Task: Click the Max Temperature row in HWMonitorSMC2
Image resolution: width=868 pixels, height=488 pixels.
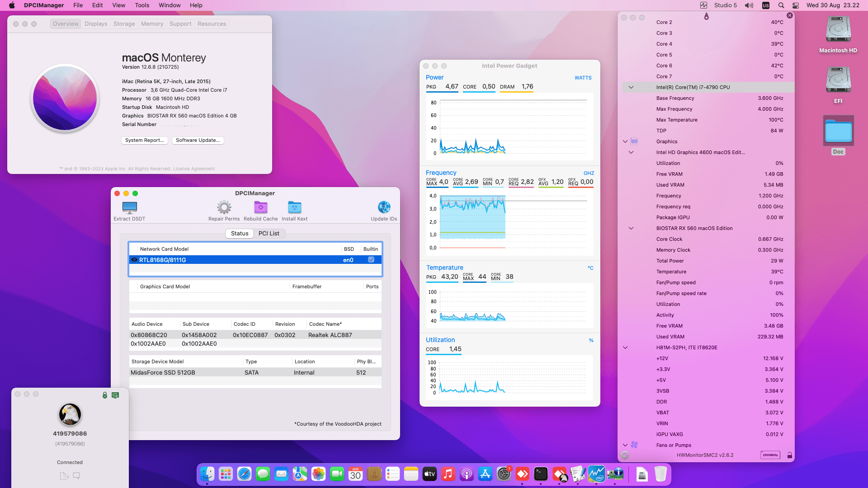Action: [708, 120]
